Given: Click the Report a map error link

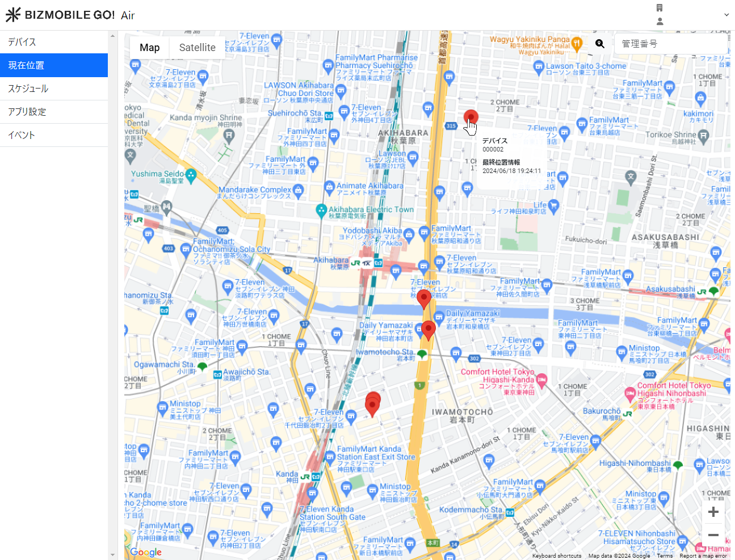Looking at the screenshot, I should [703, 556].
